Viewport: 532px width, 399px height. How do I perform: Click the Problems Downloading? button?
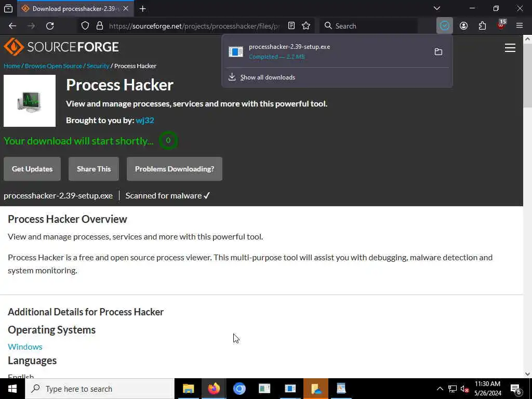coord(175,169)
